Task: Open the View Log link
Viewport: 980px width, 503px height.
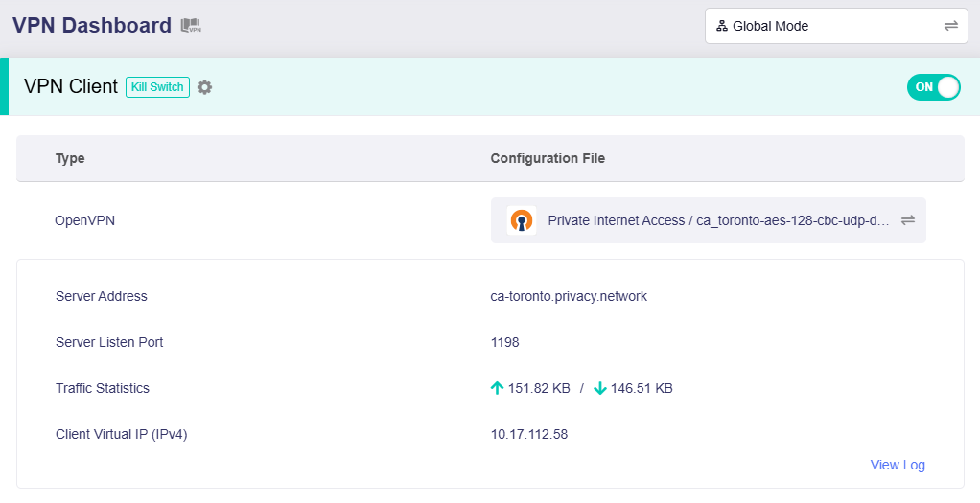Action: (x=898, y=465)
